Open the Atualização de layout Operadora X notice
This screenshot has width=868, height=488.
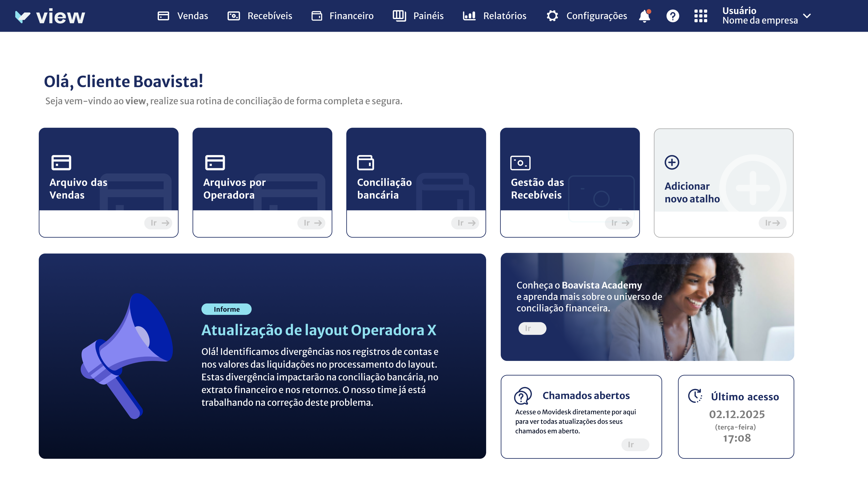(319, 330)
